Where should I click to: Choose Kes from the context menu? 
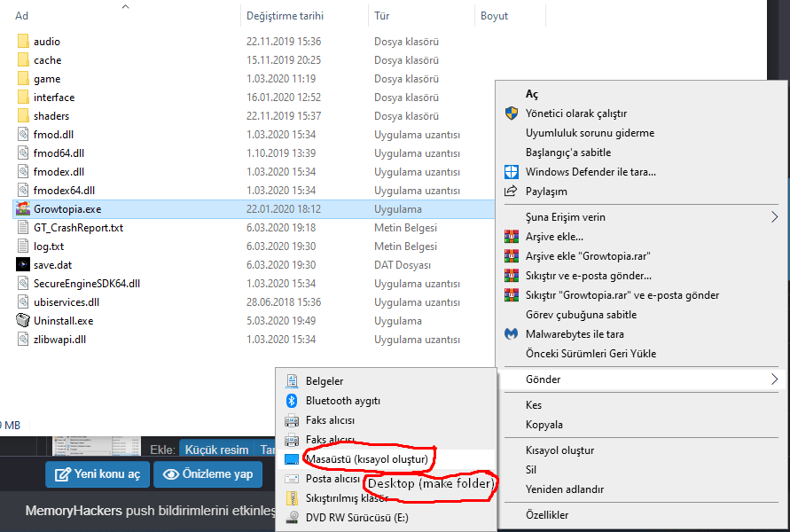click(x=534, y=405)
